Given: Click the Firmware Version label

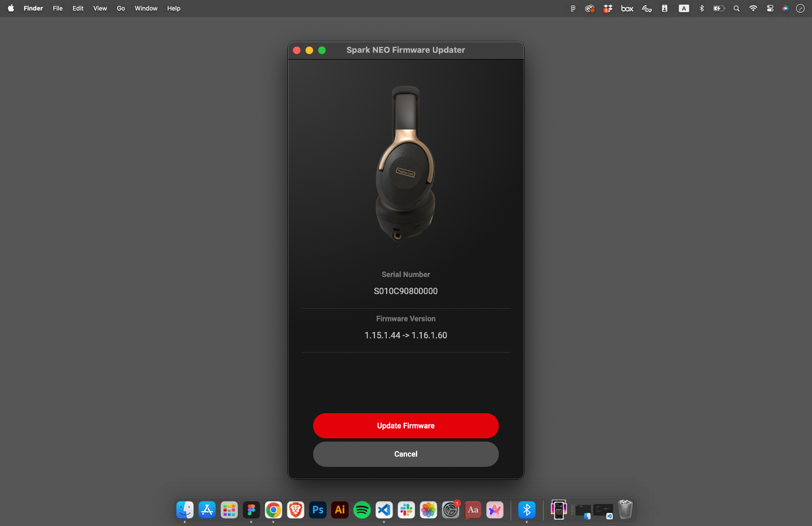Looking at the screenshot, I should click(405, 319).
